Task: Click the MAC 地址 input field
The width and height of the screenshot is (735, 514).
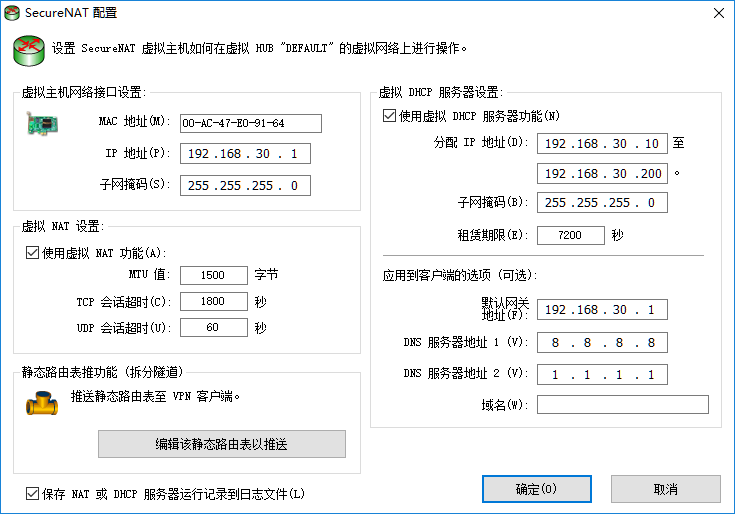Action: (250, 124)
